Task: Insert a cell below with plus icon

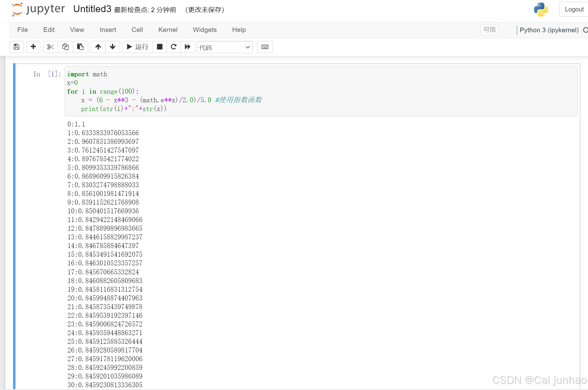Action: pos(33,47)
